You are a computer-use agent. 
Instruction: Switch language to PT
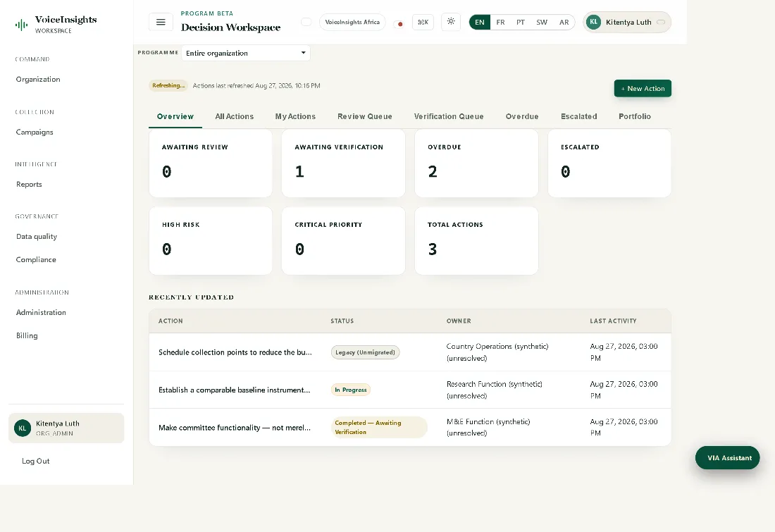click(x=521, y=23)
